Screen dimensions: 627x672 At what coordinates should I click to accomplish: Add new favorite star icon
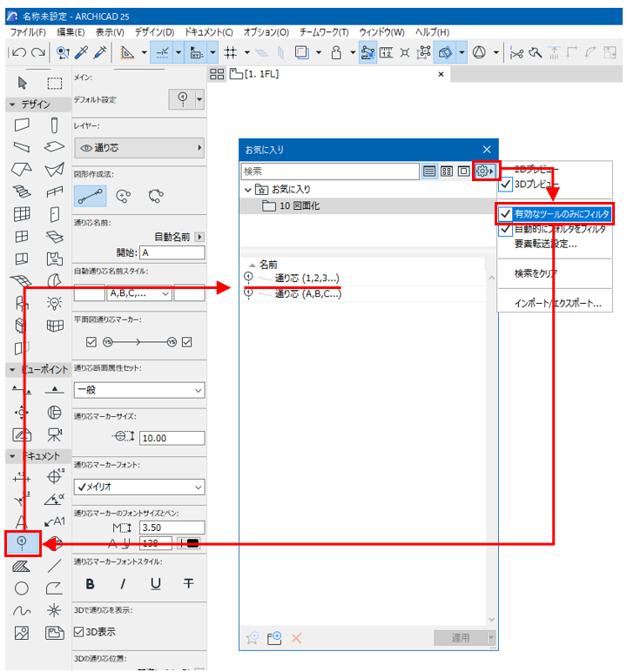(253, 638)
